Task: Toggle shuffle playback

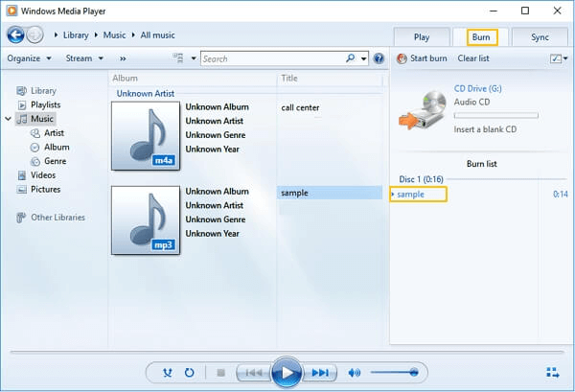Action: pos(167,373)
